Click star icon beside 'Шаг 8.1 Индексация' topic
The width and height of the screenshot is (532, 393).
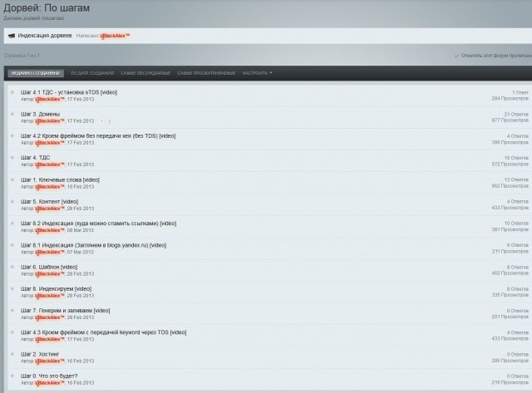click(12, 245)
